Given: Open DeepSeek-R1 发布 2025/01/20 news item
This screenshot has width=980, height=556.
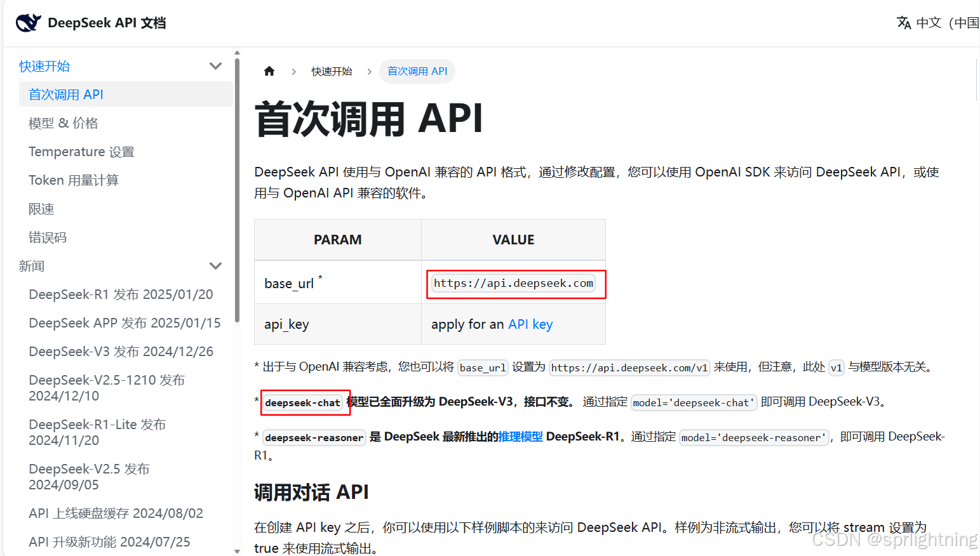Looking at the screenshot, I should (x=121, y=295).
